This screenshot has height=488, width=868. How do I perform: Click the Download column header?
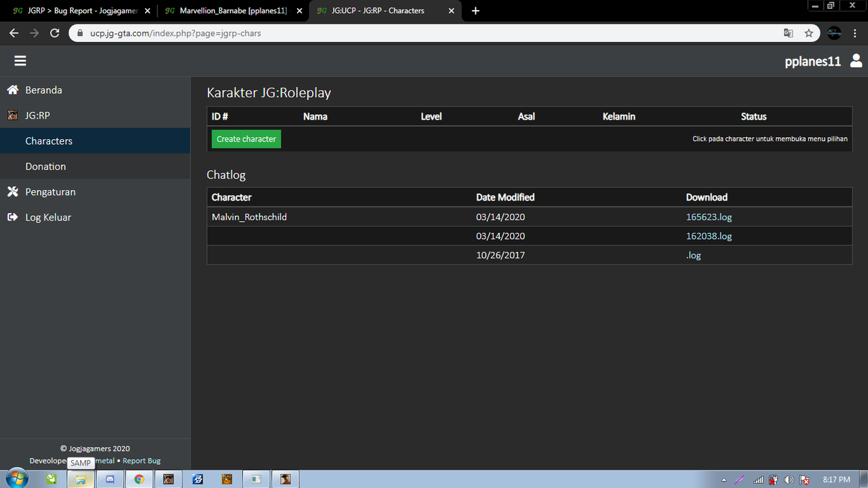tap(707, 198)
